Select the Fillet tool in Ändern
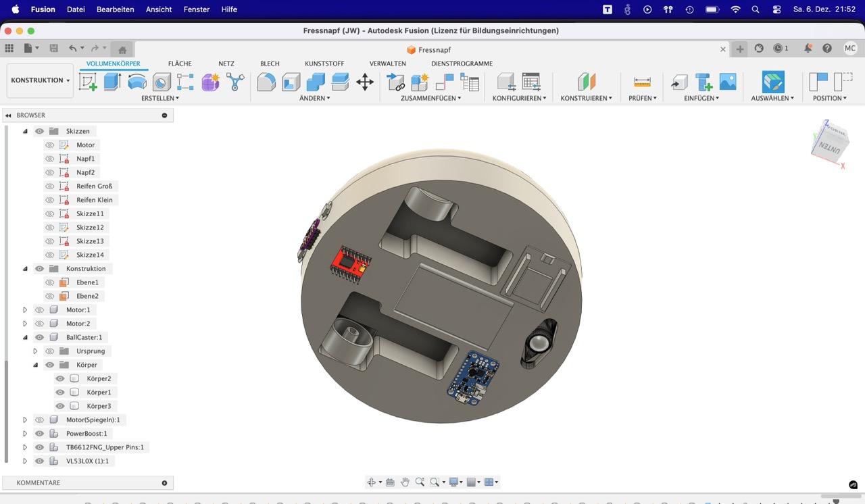 point(266,82)
